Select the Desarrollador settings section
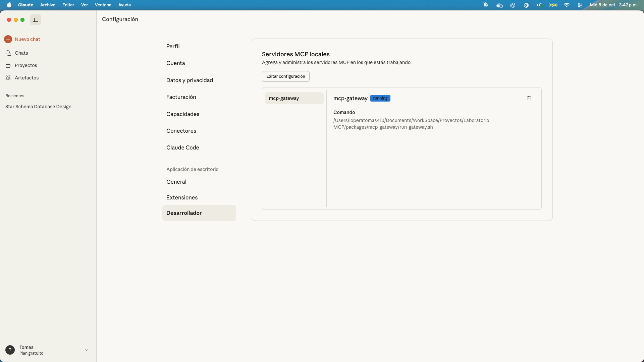Image resolution: width=644 pixels, height=362 pixels. pyautogui.click(x=199, y=213)
